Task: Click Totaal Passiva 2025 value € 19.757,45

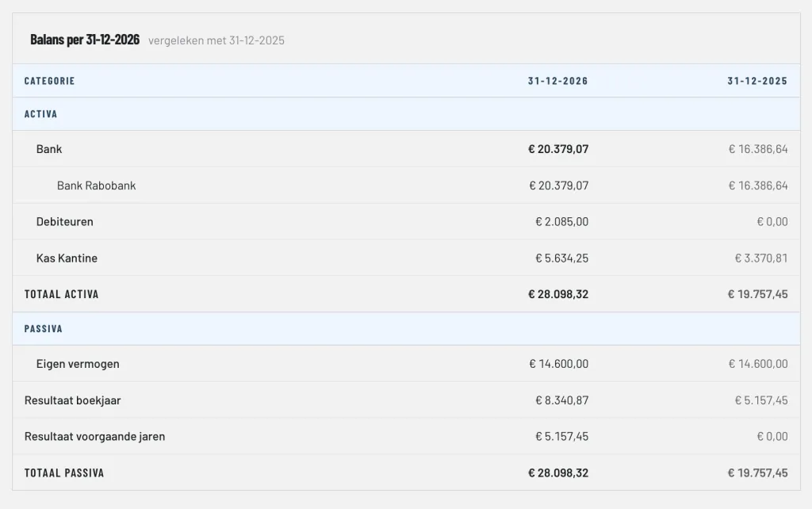Action: (757, 473)
